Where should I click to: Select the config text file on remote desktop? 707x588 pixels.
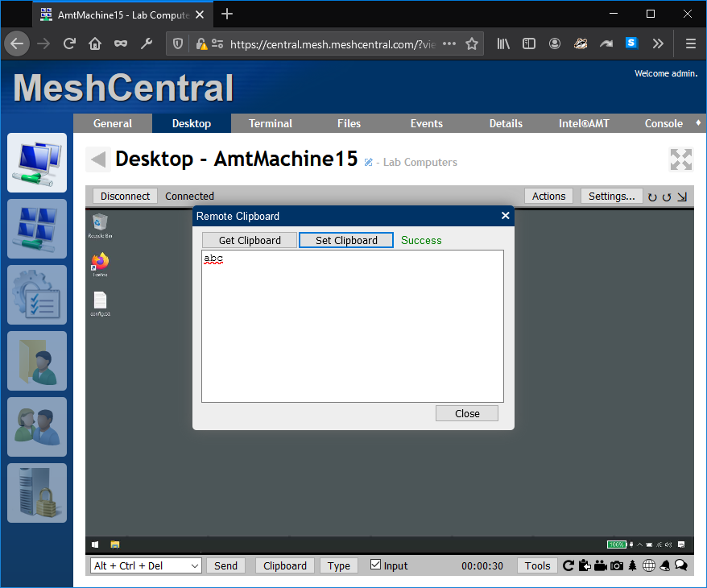click(x=100, y=304)
